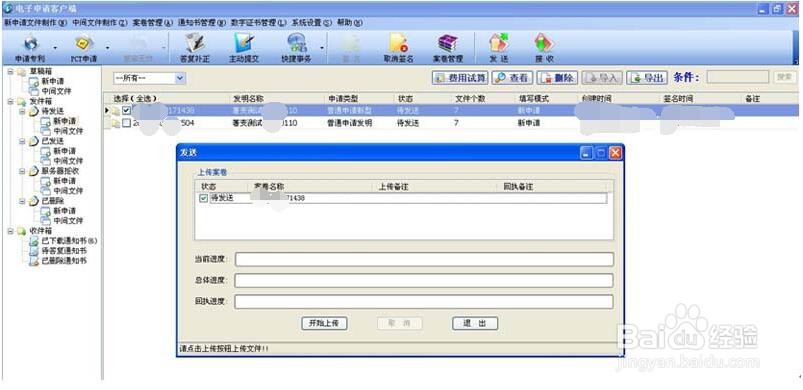Collapse the 草稿箱 tree node
The width and height of the screenshot is (803, 390).
pyautogui.click(x=11, y=72)
